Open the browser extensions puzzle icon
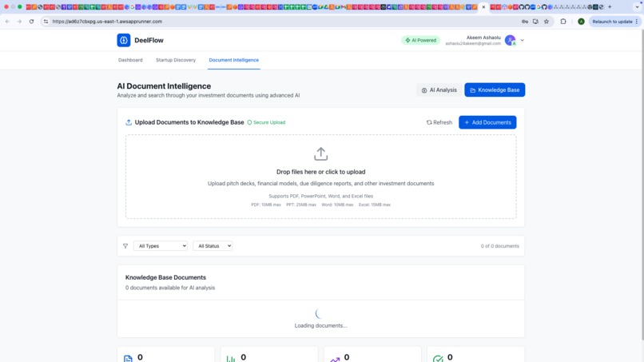Screen dimensions: 644x362 [x=563, y=22]
